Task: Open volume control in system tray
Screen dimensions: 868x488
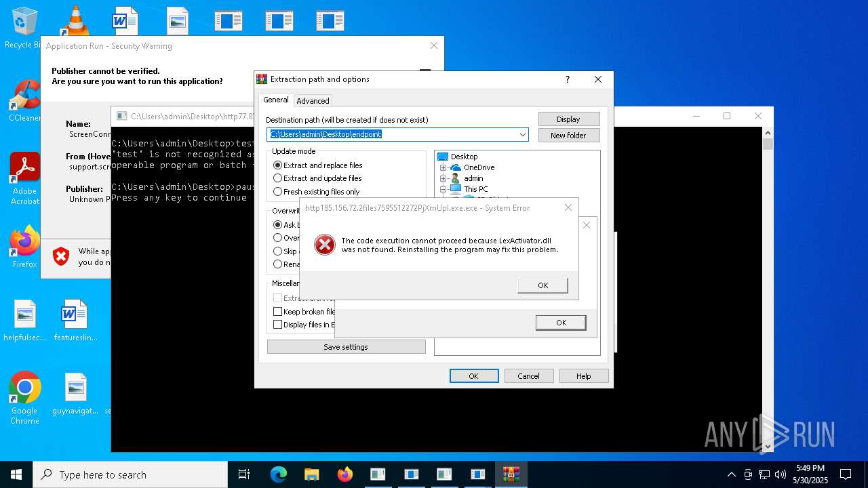Action: point(781,474)
